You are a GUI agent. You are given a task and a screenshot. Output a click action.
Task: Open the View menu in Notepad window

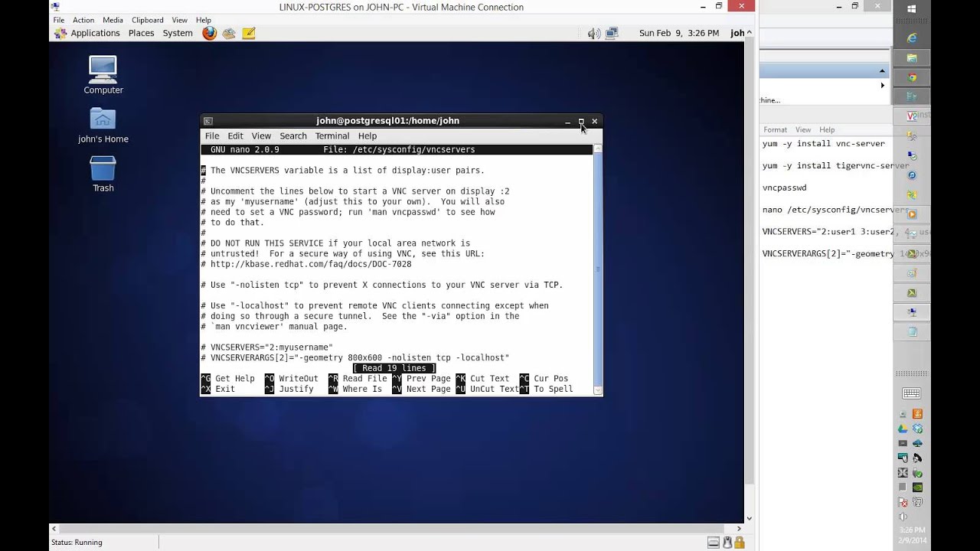[803, 129]
